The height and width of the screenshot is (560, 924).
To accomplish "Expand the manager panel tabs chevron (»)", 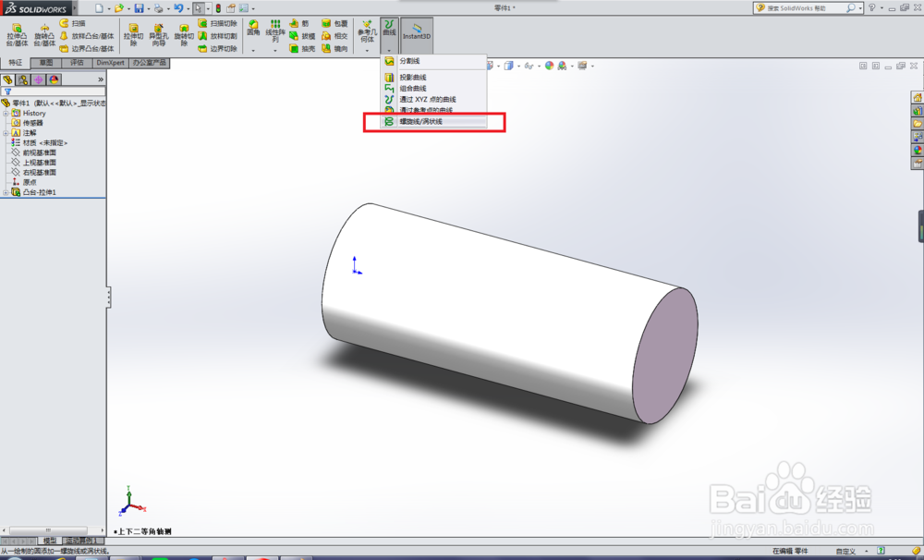I will (x=101, y=79).
